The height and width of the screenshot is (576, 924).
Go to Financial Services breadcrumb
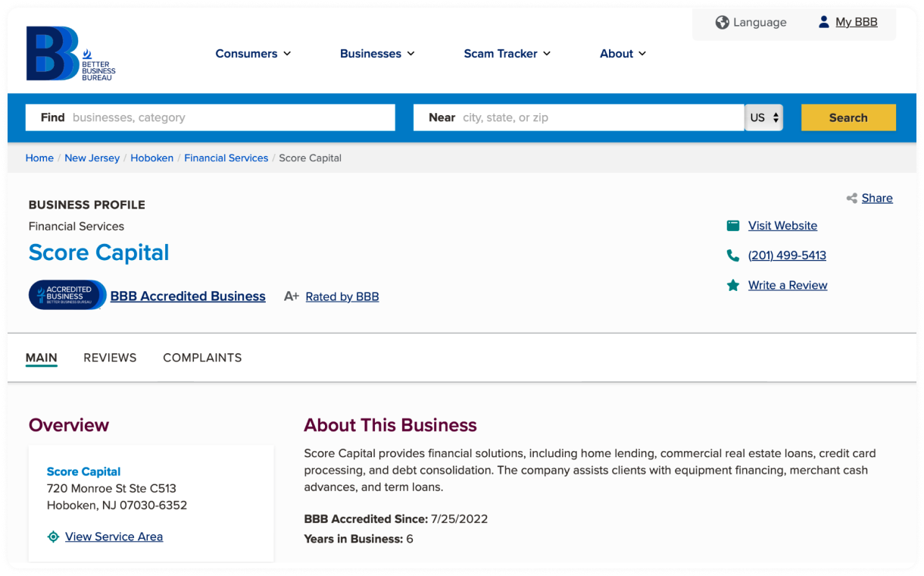[x=226, y=158]
